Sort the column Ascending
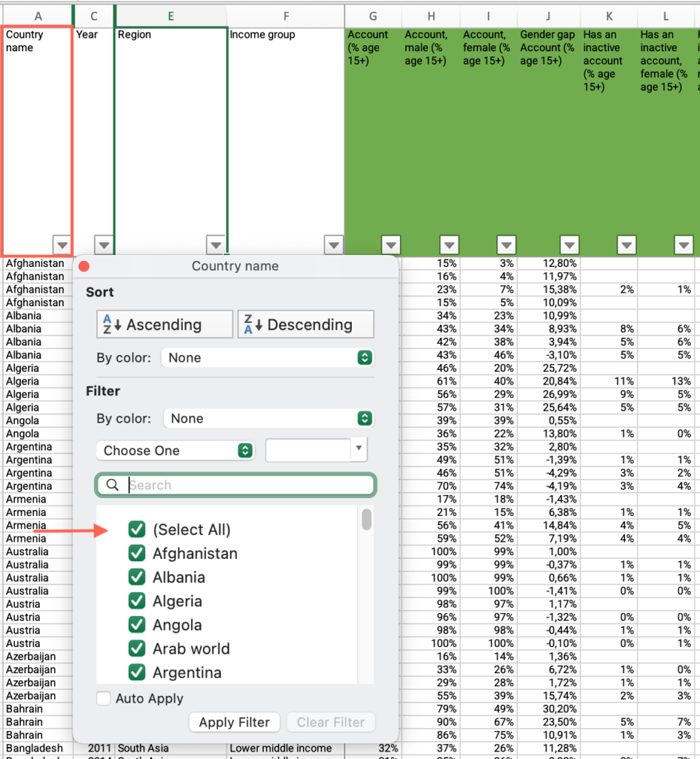Image resolution: width=700 pixels, height=759 pixels. click(x=164, y=325)
